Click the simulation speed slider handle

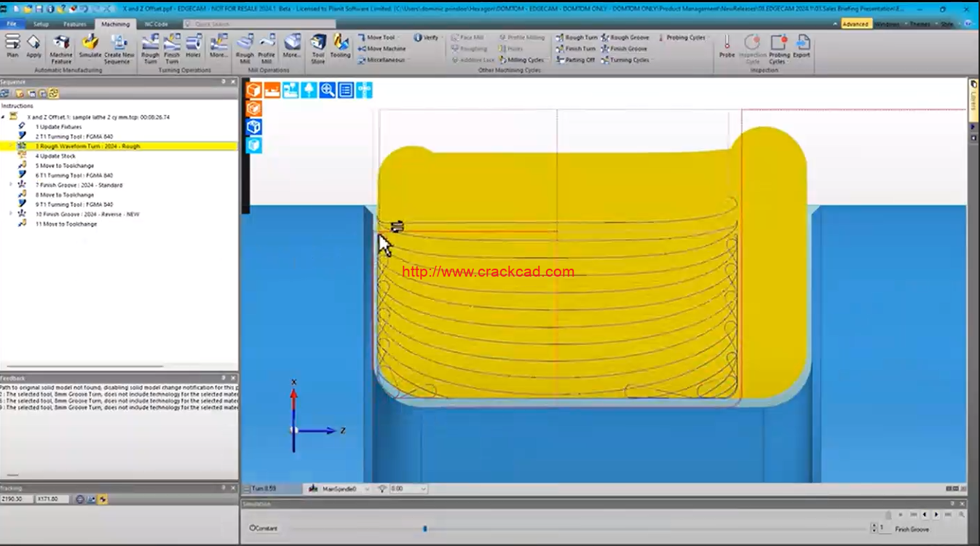[x=424, y=529]
